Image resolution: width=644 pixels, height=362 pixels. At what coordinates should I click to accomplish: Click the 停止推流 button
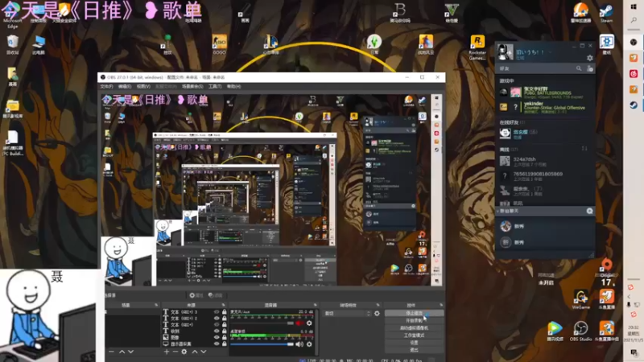[414, 313]
